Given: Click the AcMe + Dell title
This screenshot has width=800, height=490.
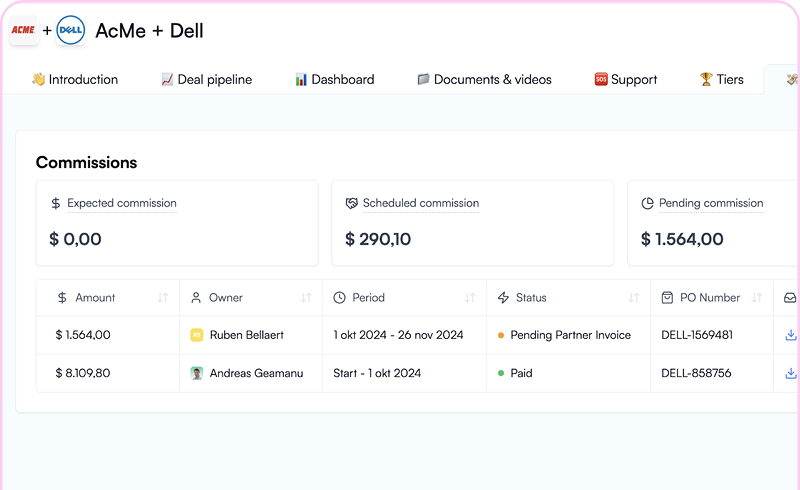Looking at the screenshot, I should [x=149, y=31].
